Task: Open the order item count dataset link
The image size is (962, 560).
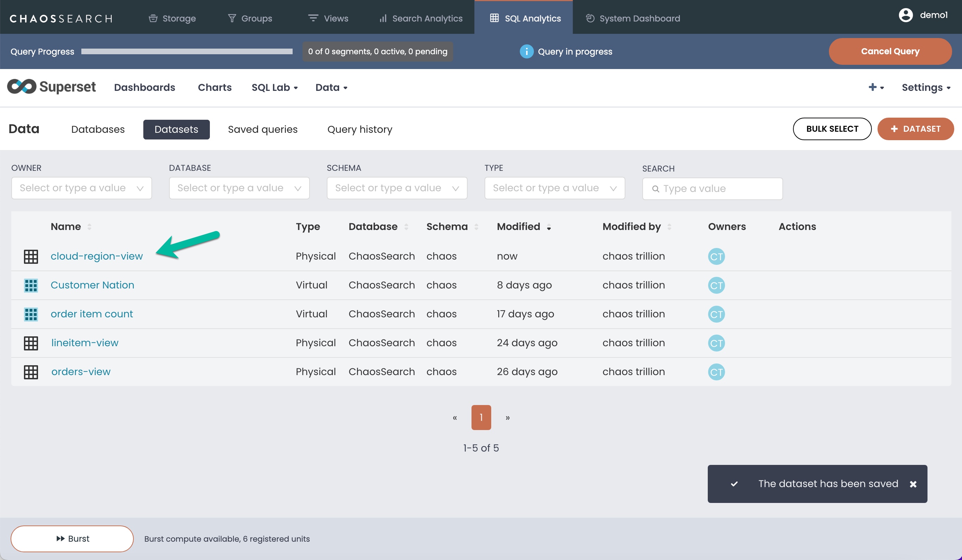Action: (x=92, y=314)
